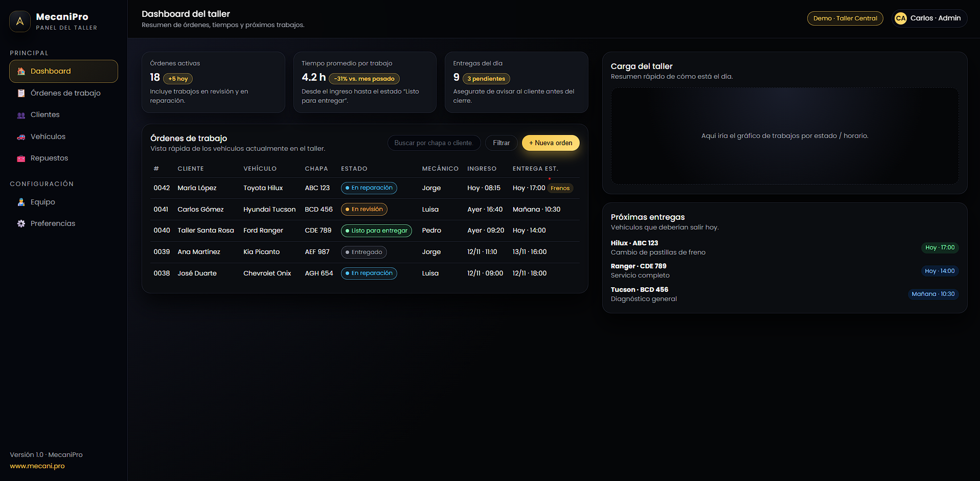Click the Equipo mechanic icon

click(21, 202)
